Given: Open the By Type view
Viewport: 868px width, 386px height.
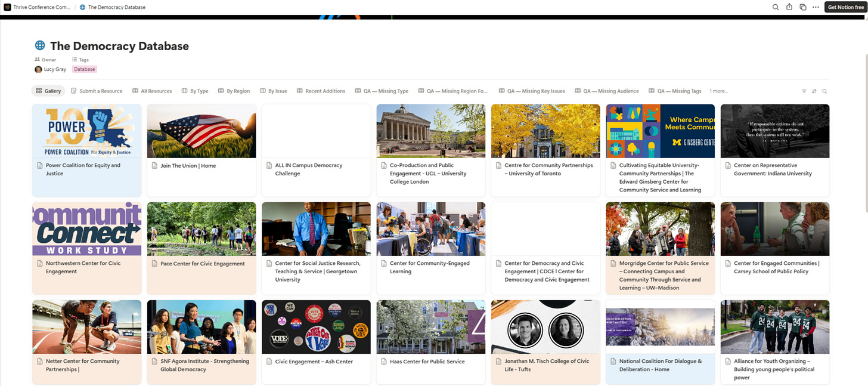Looking at the screenshot, I should coord(195,91).
